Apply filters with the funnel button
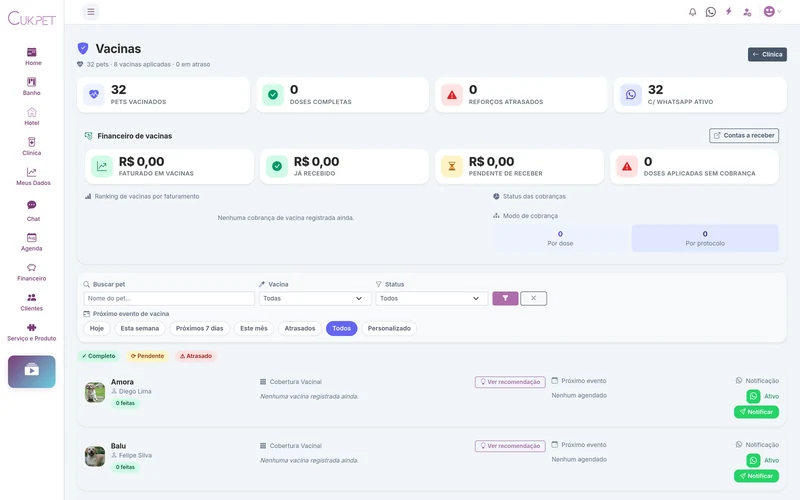This screenshot has width=800, height=500. 505,298
